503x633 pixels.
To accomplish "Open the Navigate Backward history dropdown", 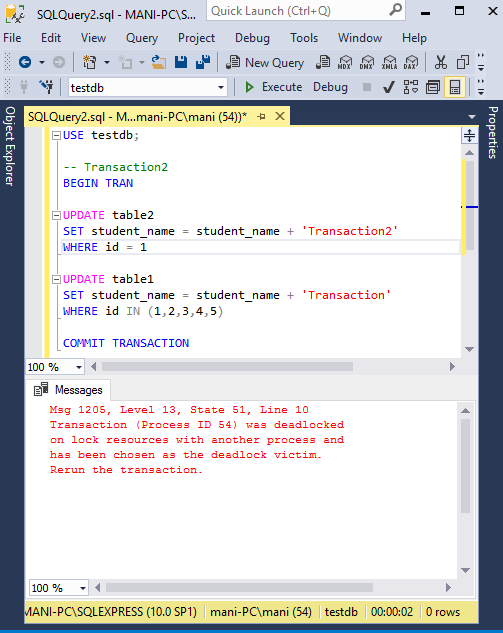I will click(42, 62).
